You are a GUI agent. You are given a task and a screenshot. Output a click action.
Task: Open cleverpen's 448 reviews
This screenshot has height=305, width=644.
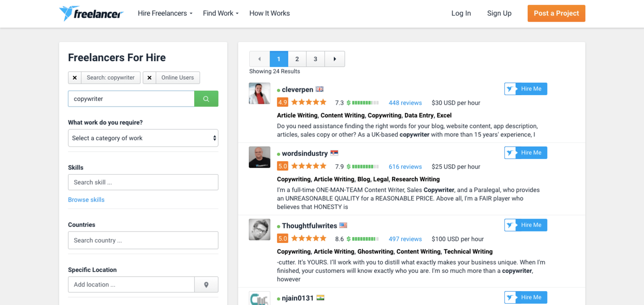(405, 103)
